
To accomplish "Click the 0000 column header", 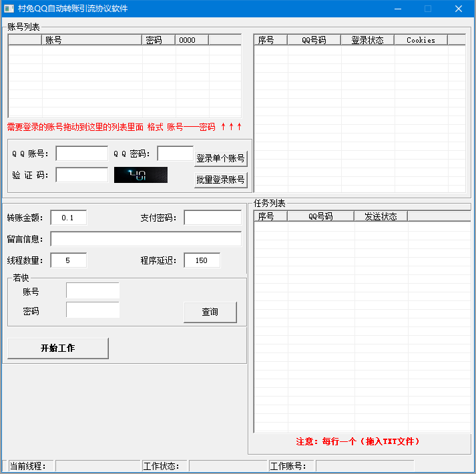I will click(x=192, y=40).
